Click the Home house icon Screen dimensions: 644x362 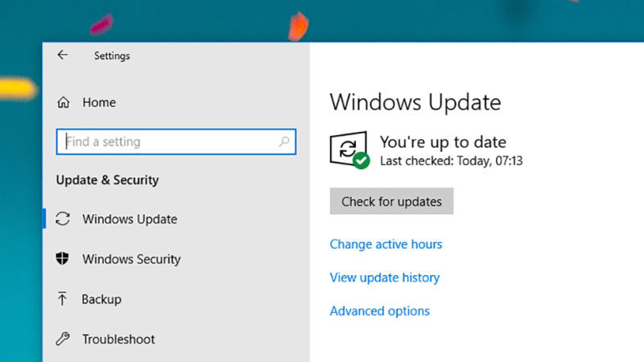click(x=64, y=103)
